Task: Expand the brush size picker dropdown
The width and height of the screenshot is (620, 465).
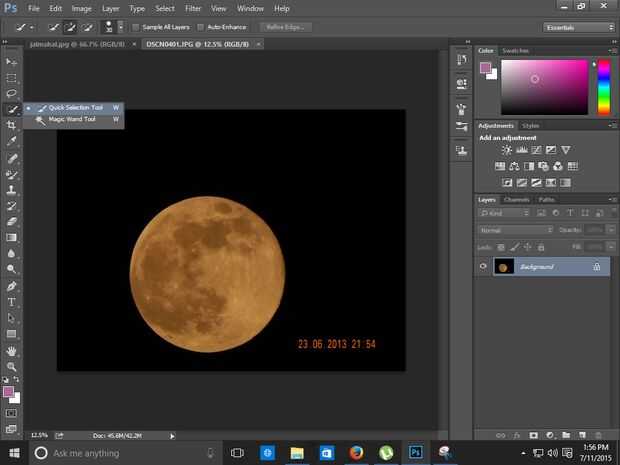Action: [x=121, y=27]
